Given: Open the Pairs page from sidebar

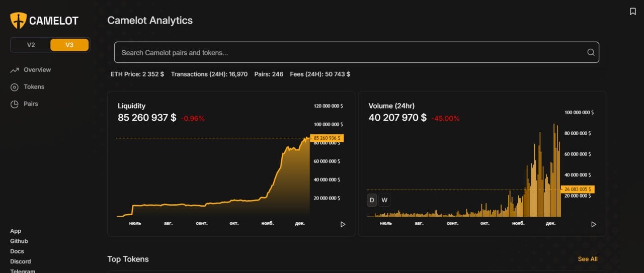Looking at the screenshot, I should coord(31,104).
